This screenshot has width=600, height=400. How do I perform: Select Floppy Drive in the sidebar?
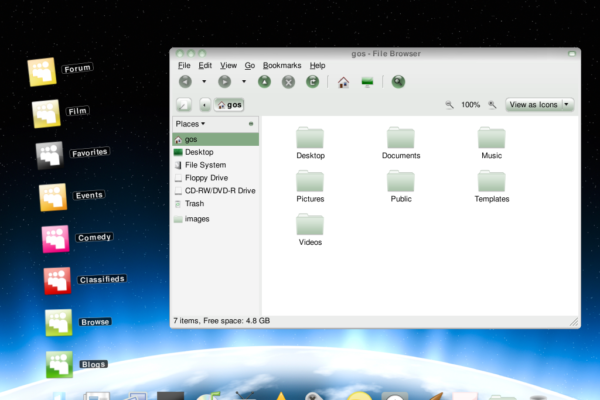[x=216, y=178]
